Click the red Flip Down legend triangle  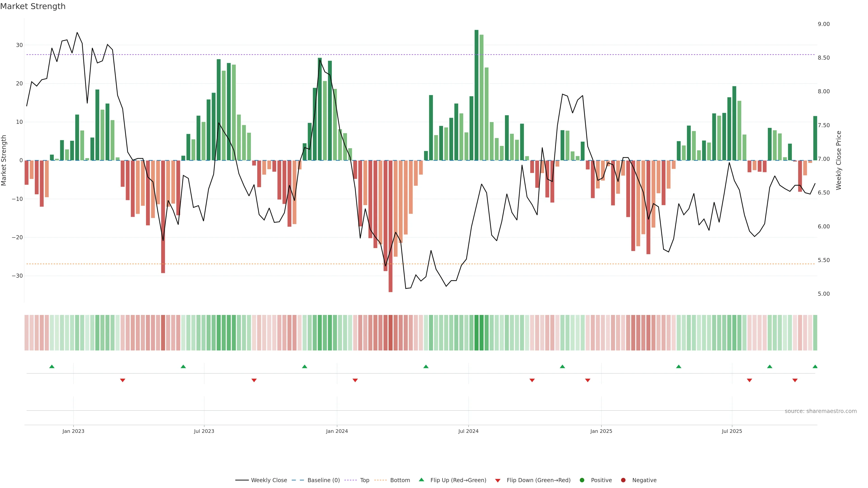click(498, 481)
